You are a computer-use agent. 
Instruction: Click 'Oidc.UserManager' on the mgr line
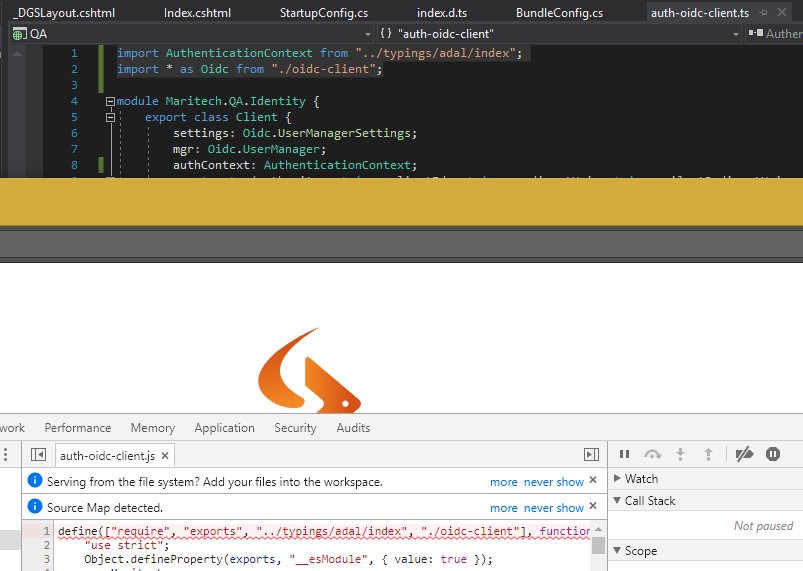(264, 149)
